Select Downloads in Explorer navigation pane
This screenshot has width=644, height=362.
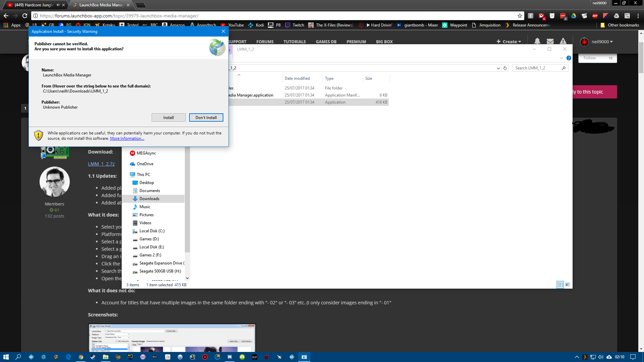[x=153, y=199]
